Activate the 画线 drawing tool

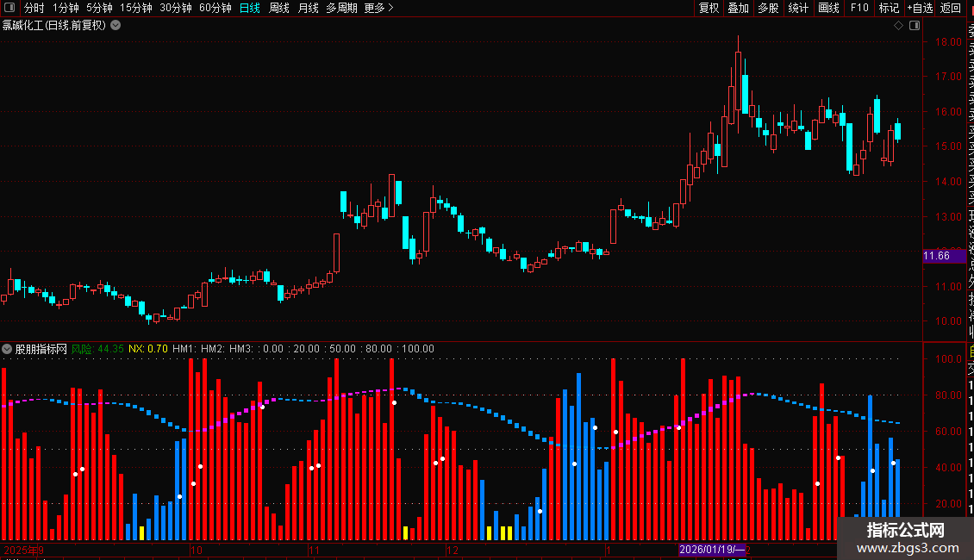pos(828,8)
